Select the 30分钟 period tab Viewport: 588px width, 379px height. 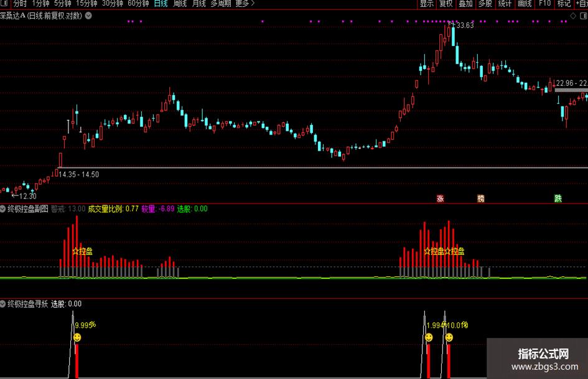pos(113,4)
